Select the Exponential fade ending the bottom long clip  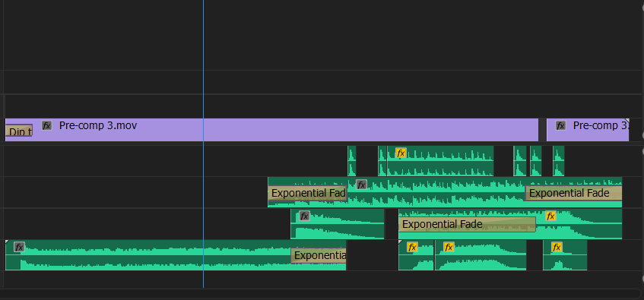coord(319,256)
